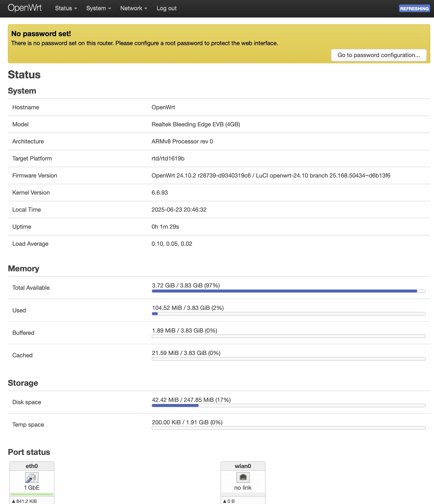434x504 pixels.
Task: Click the eth0 network cable port icon
Action: [32, 478]
